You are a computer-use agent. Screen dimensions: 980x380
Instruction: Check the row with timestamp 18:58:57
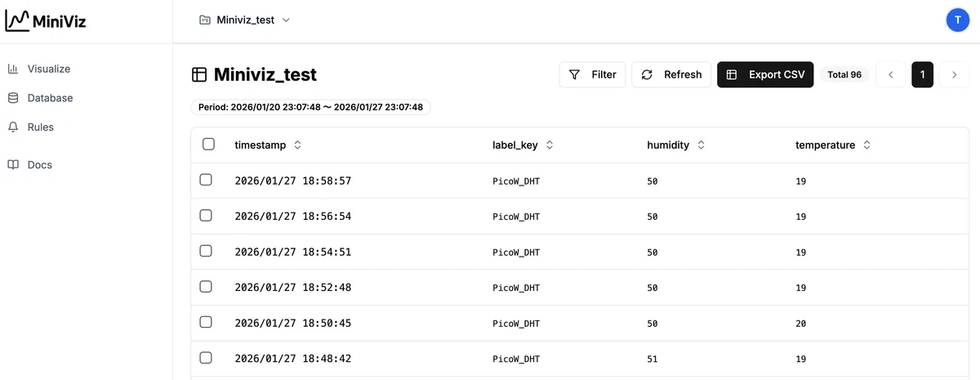(x=206, y=180)
